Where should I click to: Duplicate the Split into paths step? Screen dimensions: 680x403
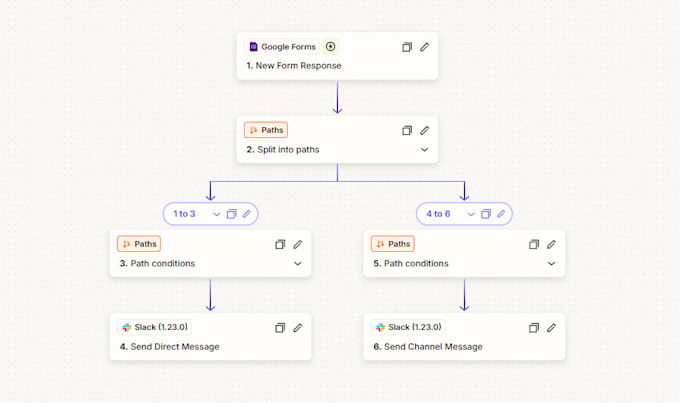[x=407, y=130]
